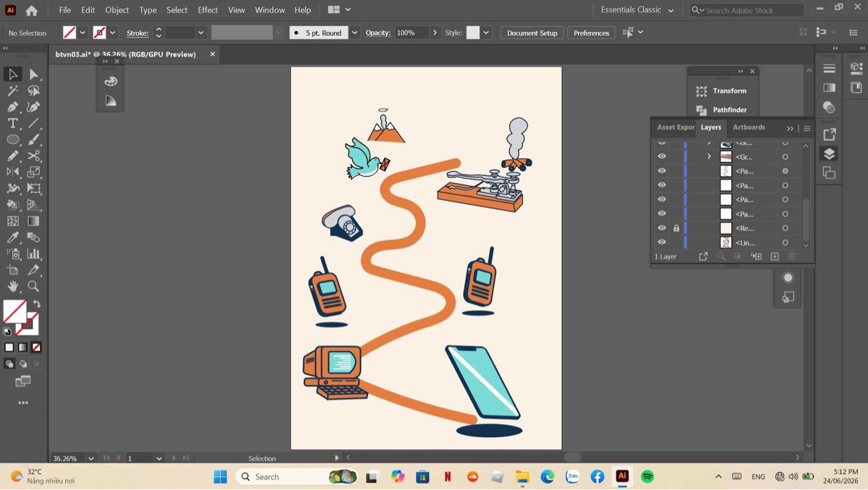Go to Illustrator Home screen

[32, 10]
